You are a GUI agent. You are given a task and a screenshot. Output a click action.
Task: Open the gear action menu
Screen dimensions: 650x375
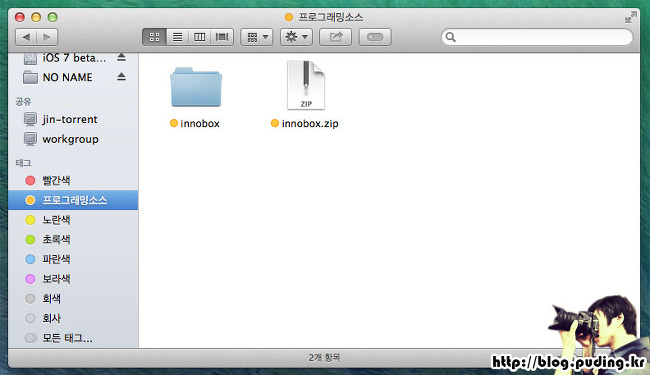tap(296, 37)
